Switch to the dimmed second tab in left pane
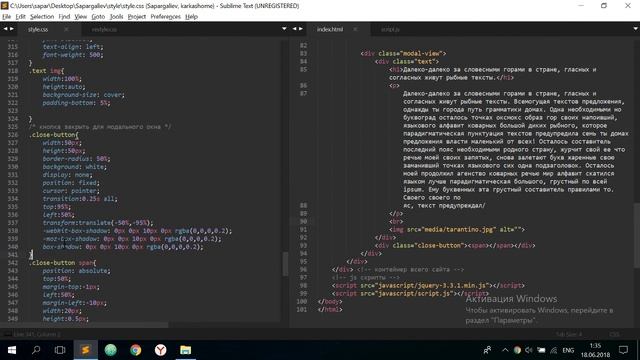 pos(104,29)
